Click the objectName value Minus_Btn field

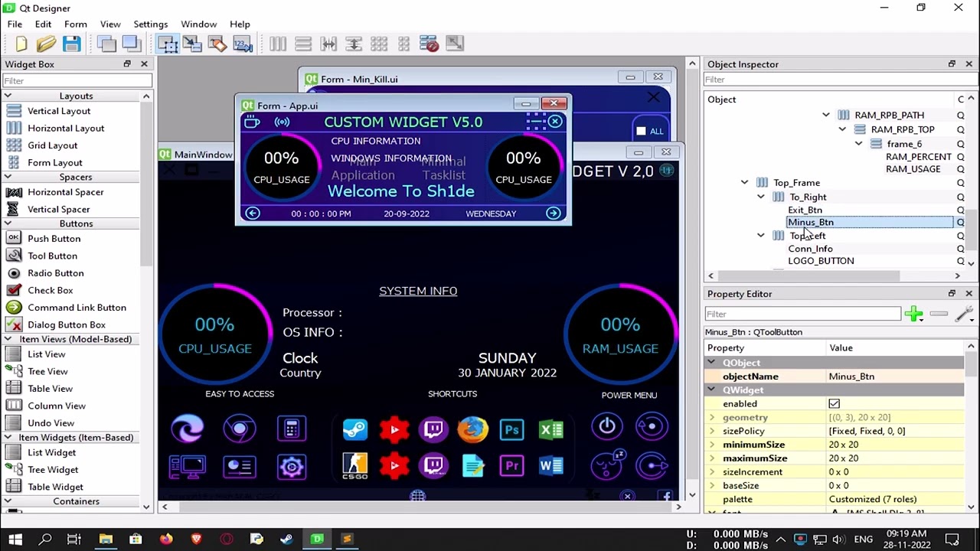895,377
